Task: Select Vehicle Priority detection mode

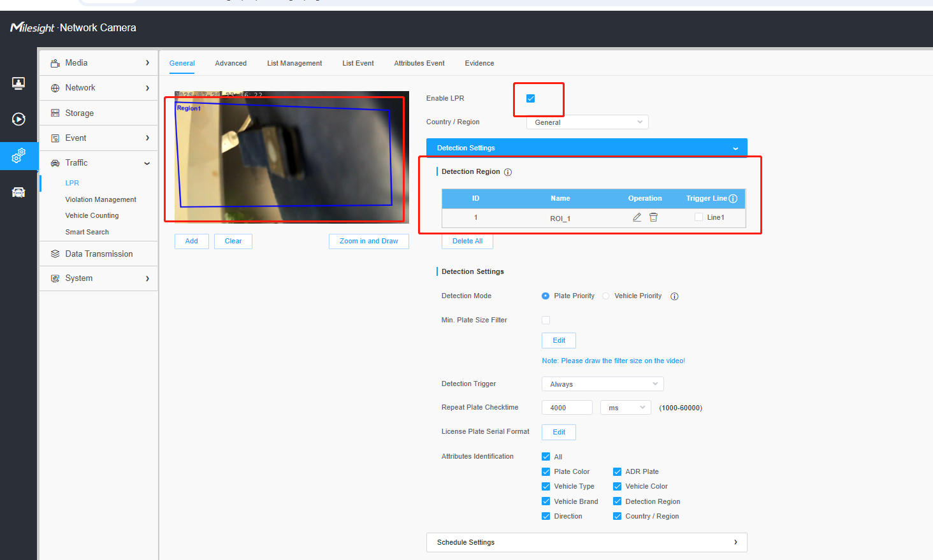Action: coord(605,296)
